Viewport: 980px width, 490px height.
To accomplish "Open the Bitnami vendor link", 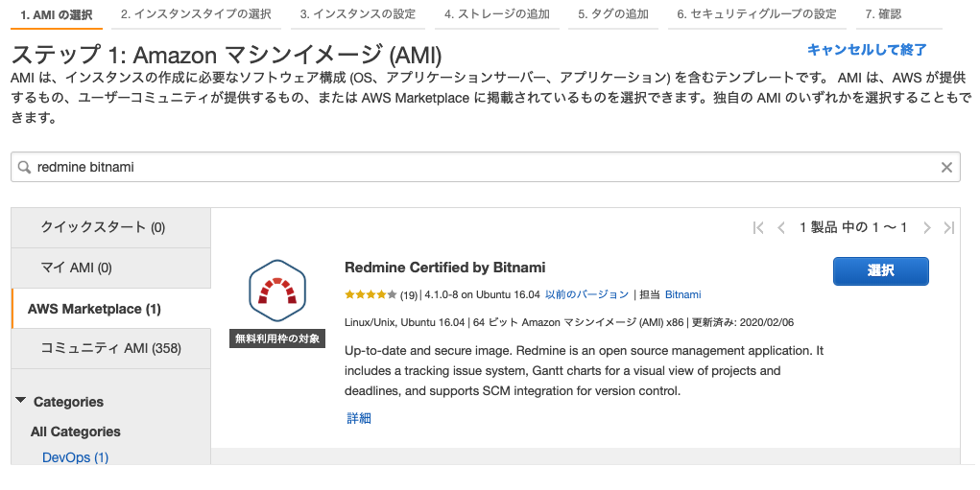I will click(x=682, y=294).
